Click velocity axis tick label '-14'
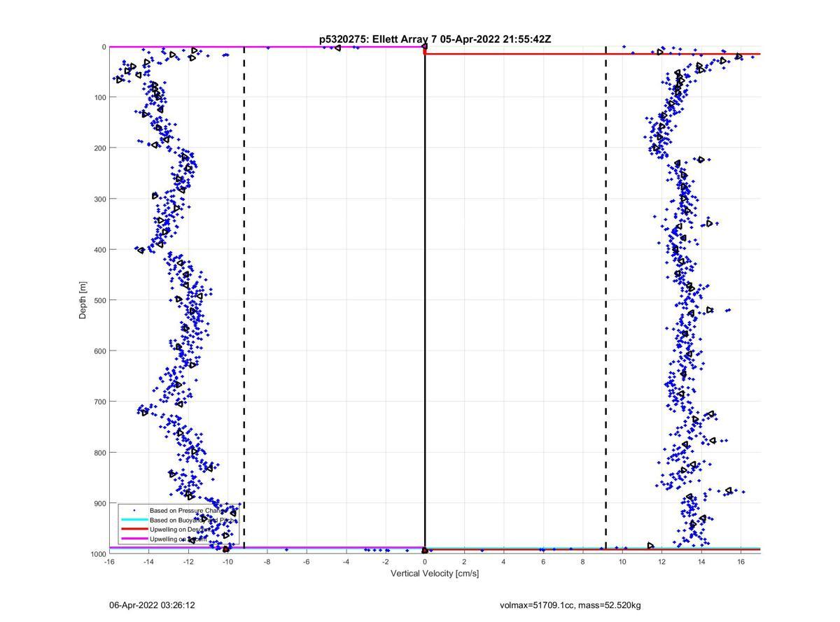 (148, 562)
